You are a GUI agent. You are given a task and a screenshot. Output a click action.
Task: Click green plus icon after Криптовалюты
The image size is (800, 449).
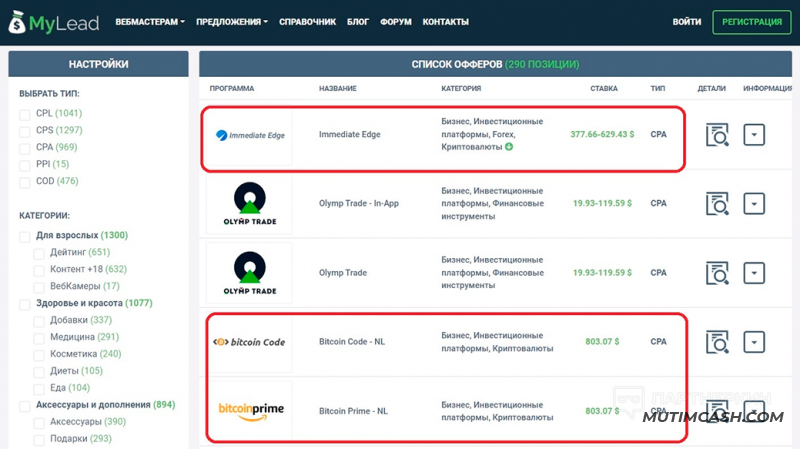509,147
